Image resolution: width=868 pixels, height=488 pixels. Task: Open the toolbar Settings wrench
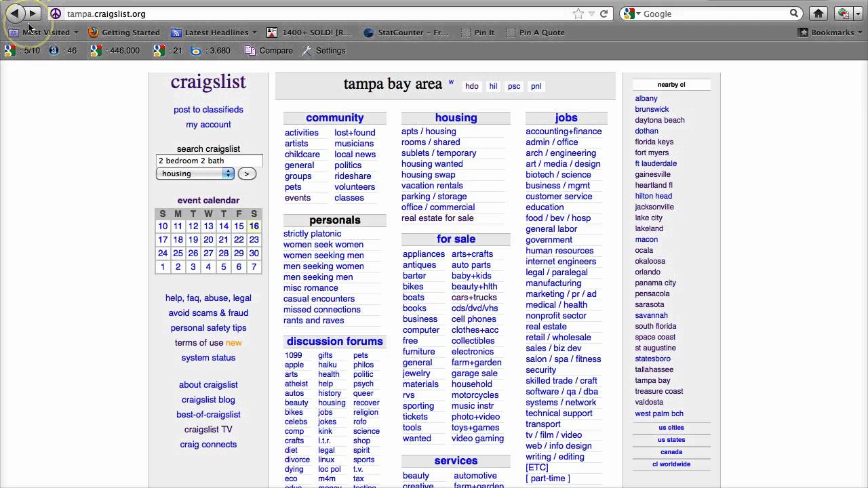[x=323, y=50]
